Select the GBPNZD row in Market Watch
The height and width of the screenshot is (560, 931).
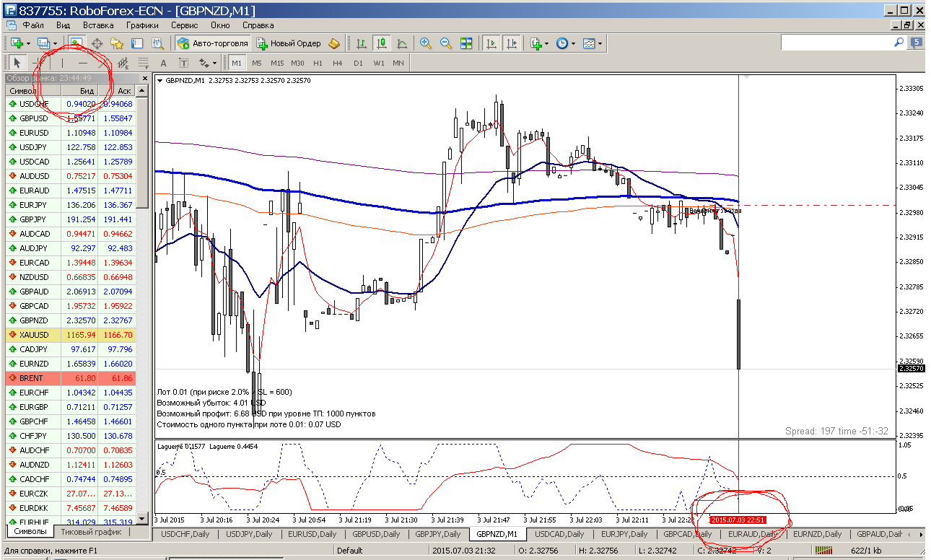70,320
